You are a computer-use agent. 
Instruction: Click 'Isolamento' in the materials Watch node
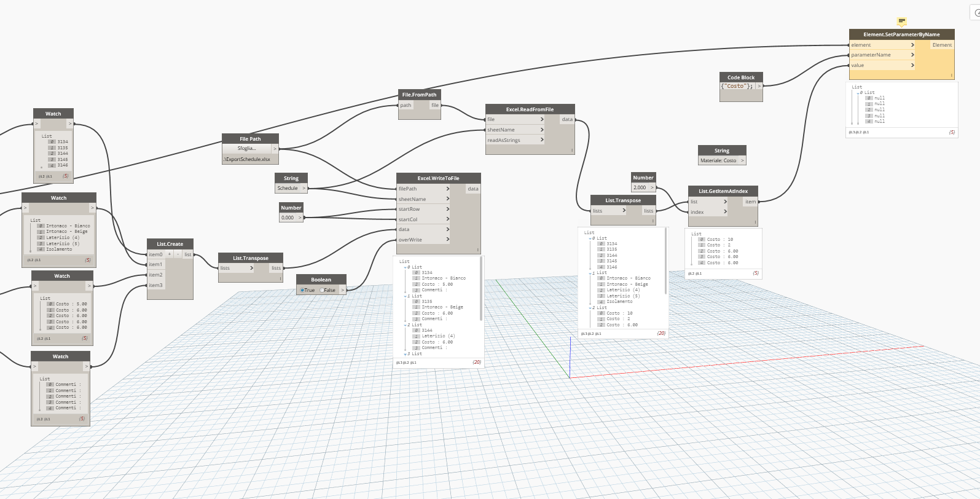click(x=59, y=249)
